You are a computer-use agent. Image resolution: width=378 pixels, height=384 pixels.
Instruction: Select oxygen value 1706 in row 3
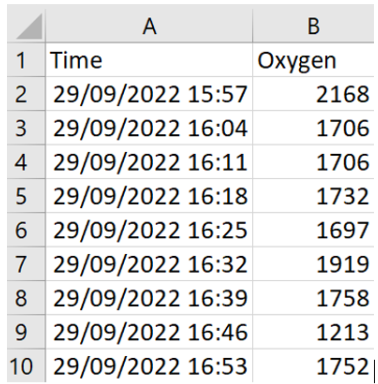tap(313, 128)
